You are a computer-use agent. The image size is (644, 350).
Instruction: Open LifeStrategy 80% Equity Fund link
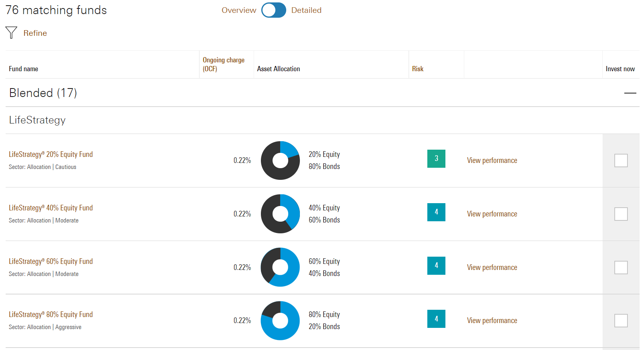tap(51, 314)
